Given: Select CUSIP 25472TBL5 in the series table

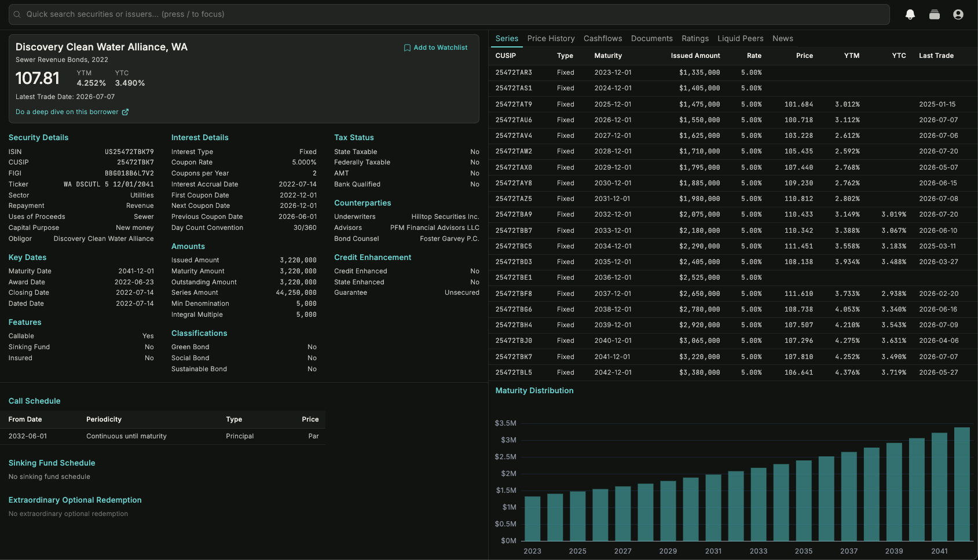Looking at the screenshot, I should pyautogui.click(x=514, y=372).
